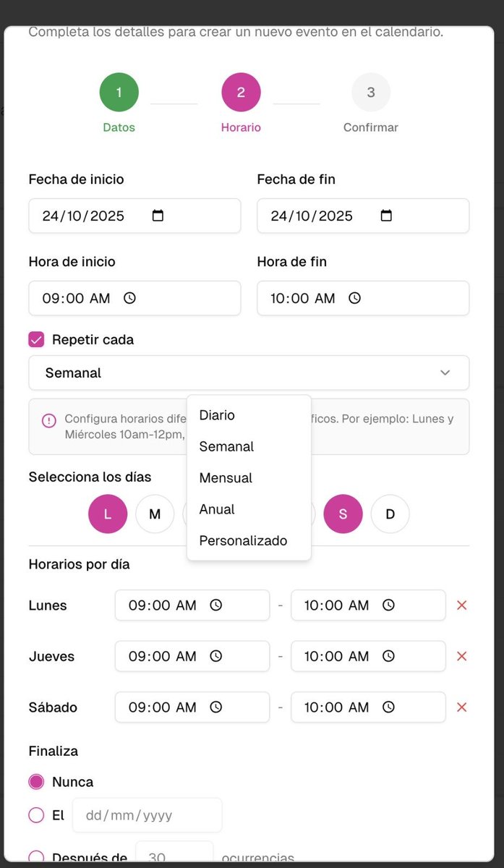
Task: Open calendar picker in Fecha de fin
Action: pos(386,216)
